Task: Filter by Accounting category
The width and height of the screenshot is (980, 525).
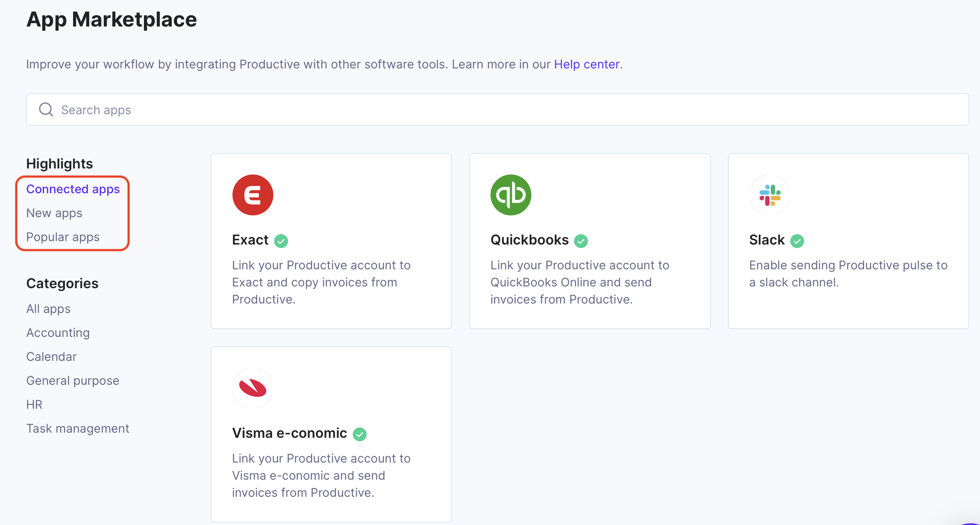Action: 58,333
